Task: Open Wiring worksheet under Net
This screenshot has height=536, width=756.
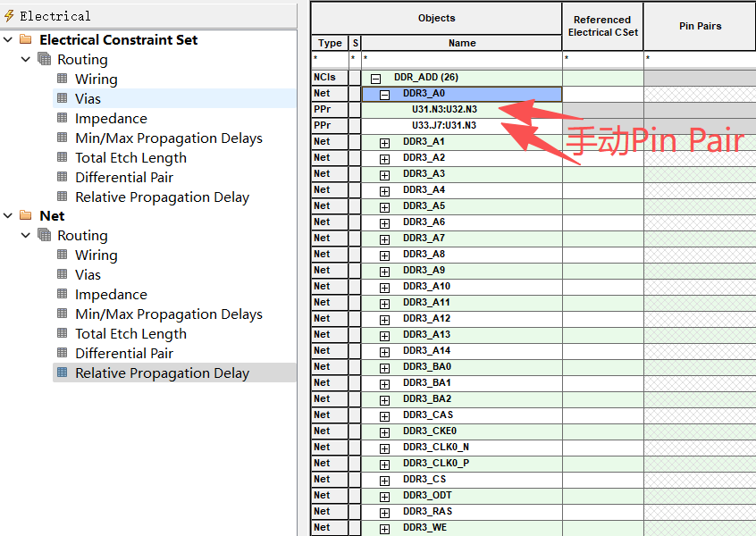Action: pyautogui.click(x=96, y=255)
